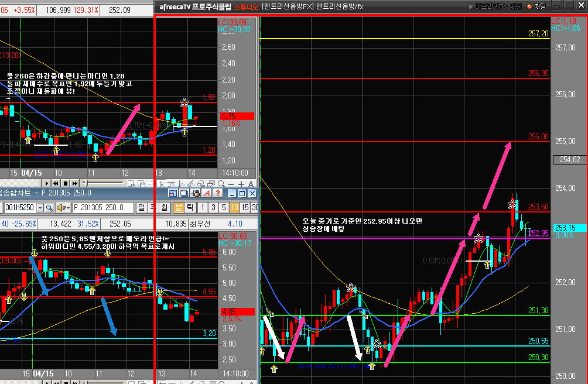Click the P 201305 250.0 symbol name field
The image size is (588, 384).
(x=102, y=208)
